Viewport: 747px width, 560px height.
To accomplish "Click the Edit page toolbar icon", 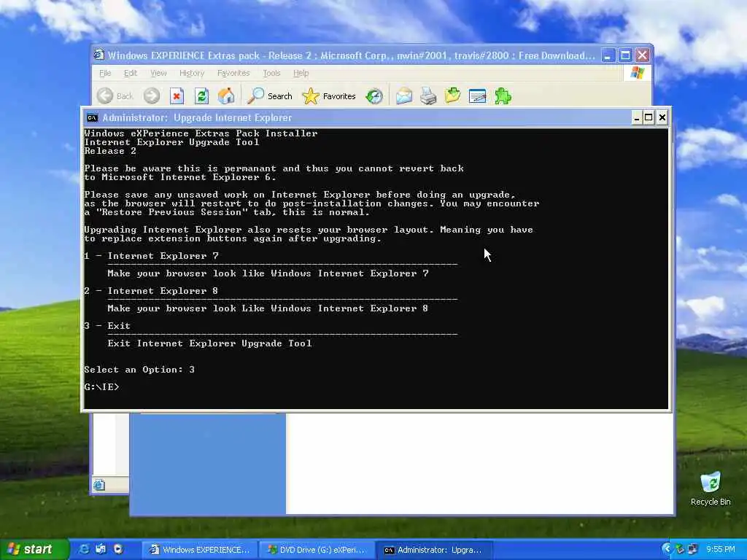I will [x=477, y=96].
